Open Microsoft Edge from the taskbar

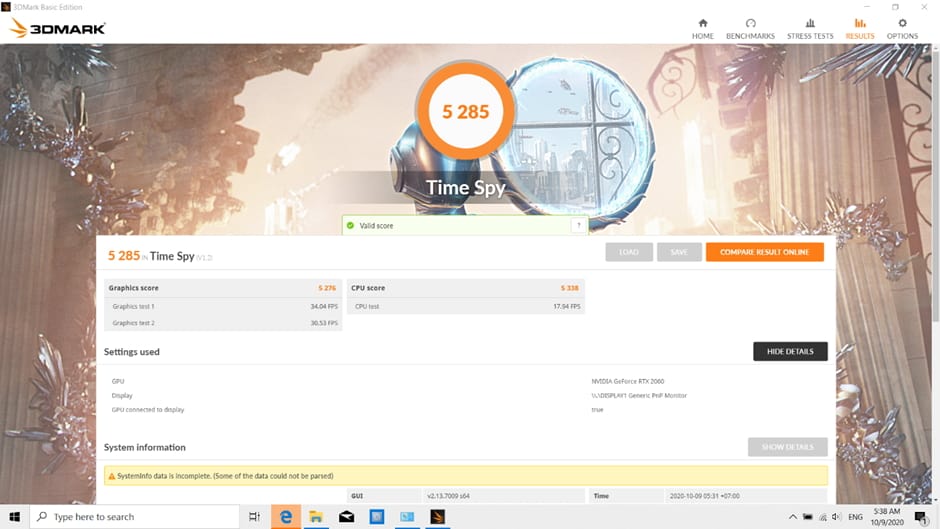click(285, 517)
